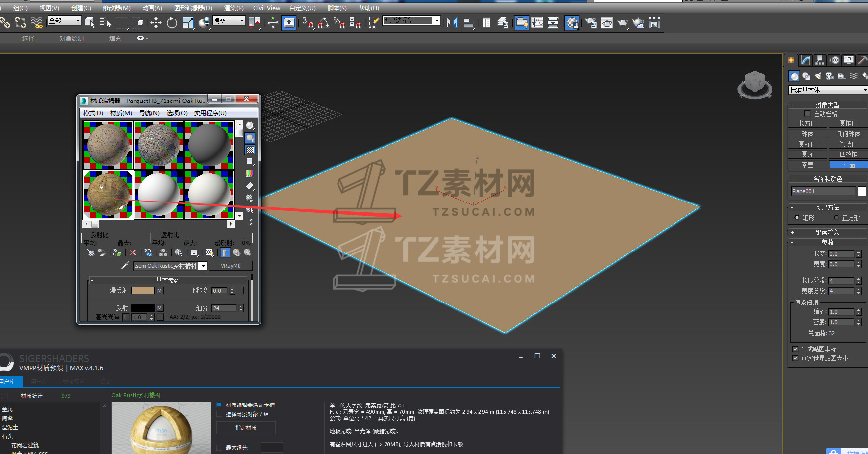This screenshot has height=454, width=868.
Task: Click the Mirror tool icon
Action: click(x=451, y=23)
